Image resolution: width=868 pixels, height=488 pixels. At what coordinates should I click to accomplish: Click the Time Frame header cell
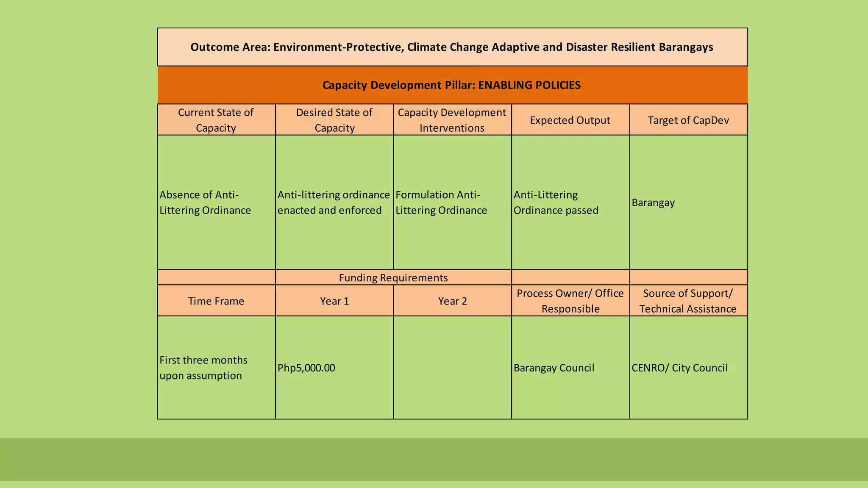point(216,301)
